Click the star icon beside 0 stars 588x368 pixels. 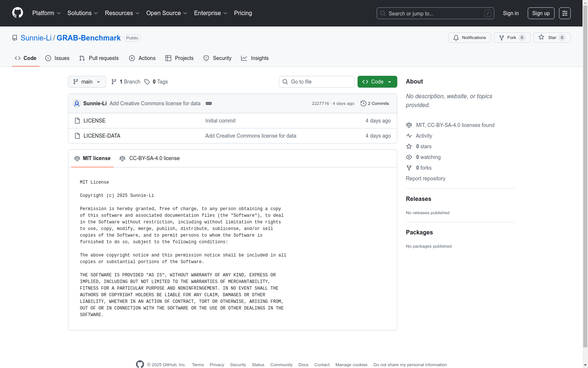pyautogui.click(x=409, y=146)
